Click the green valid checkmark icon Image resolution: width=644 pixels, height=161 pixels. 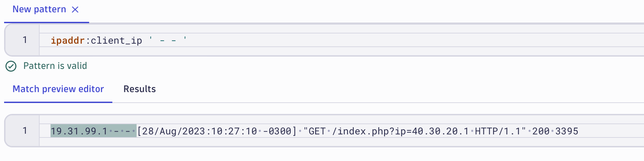click(x=11, y=66)
